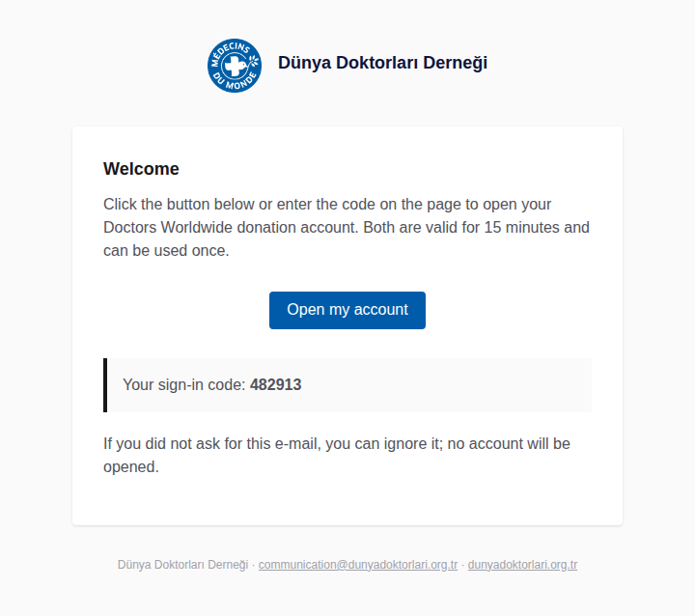
Task: Click the 'If you did not ask' notice
Action: click(x=337, y=455)
